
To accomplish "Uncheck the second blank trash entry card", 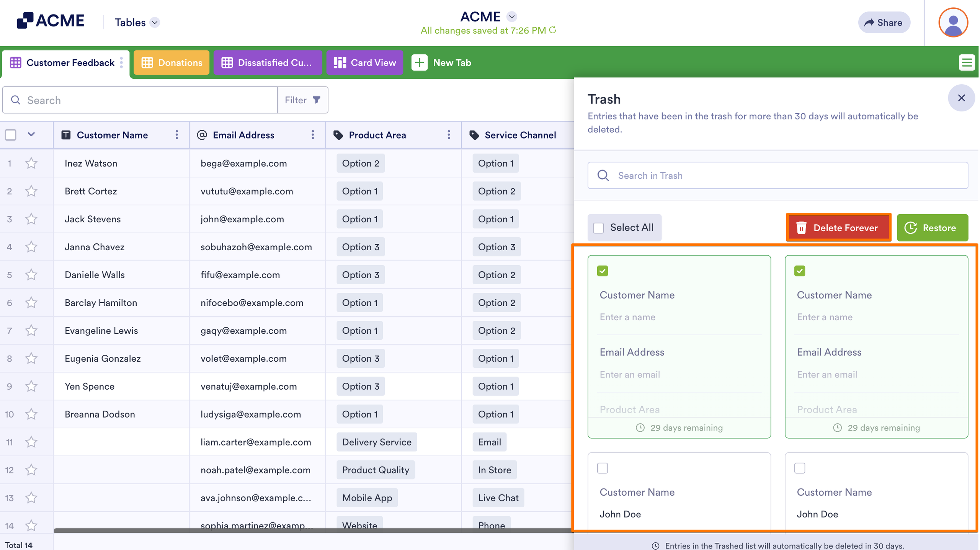I will [x=800, y=271].
